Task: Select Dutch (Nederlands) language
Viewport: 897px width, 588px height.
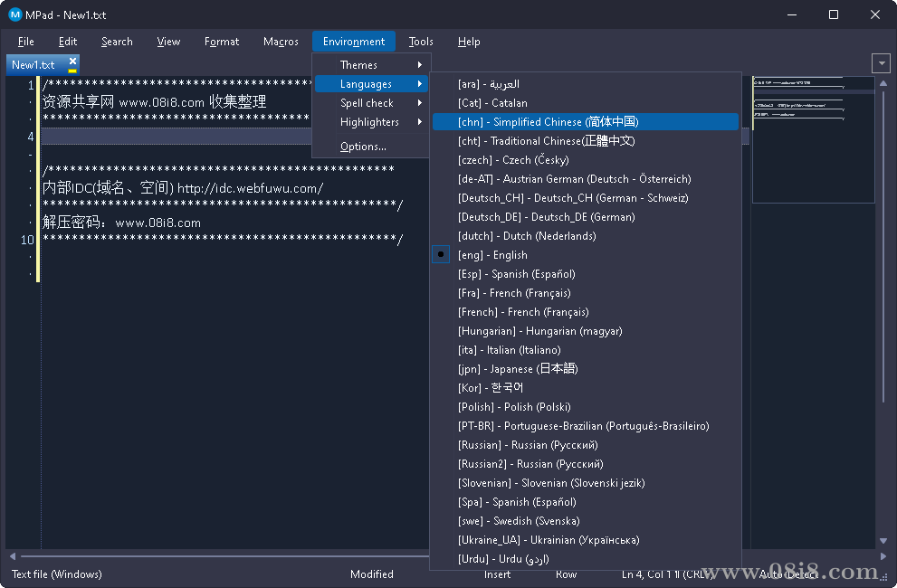Action: [x=586, y=236]
